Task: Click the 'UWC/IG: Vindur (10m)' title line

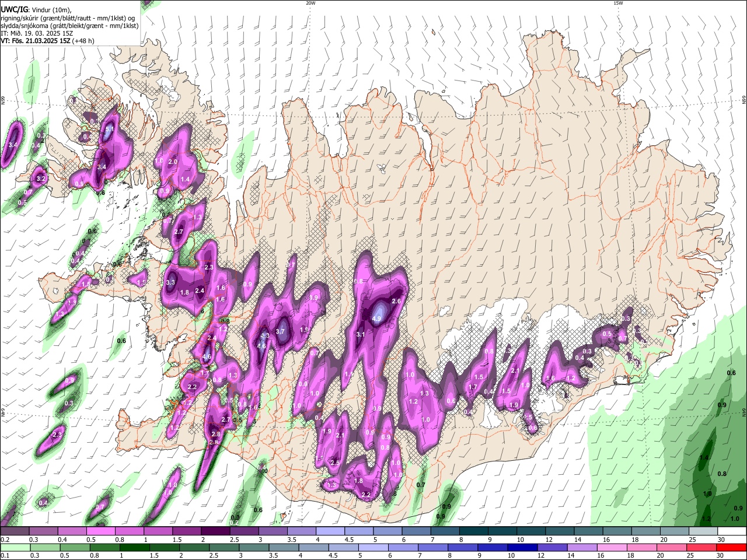Action: click(36, 9)
